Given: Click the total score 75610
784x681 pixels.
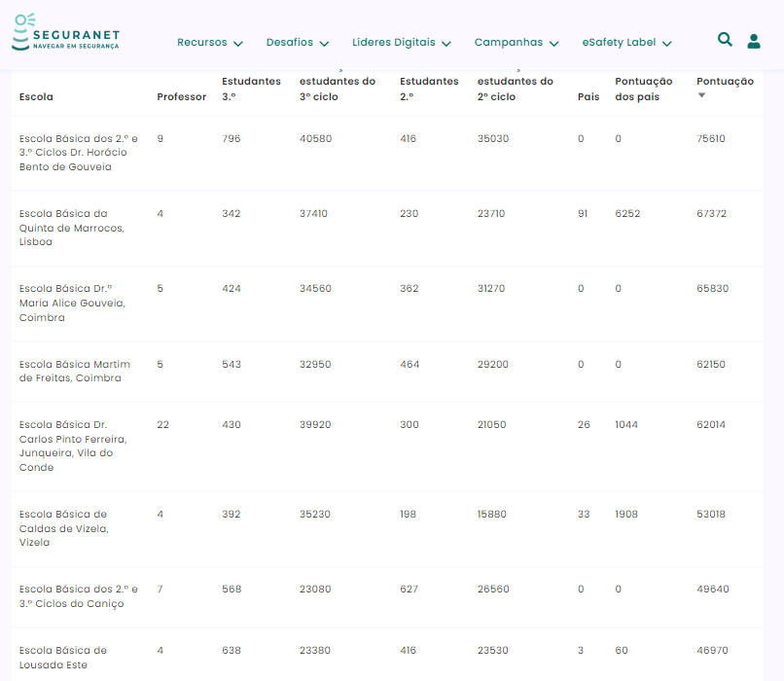Looking at the screenshot, I should click(710, 138).
